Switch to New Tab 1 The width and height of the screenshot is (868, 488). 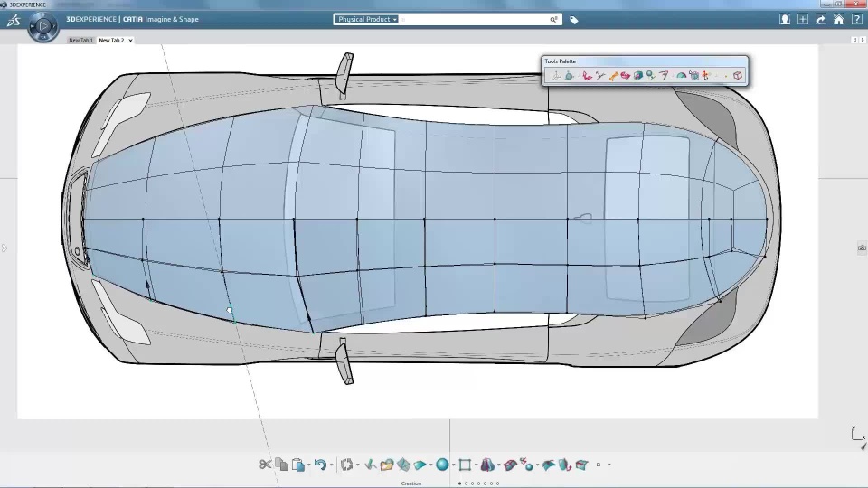(x=80, y=41)
